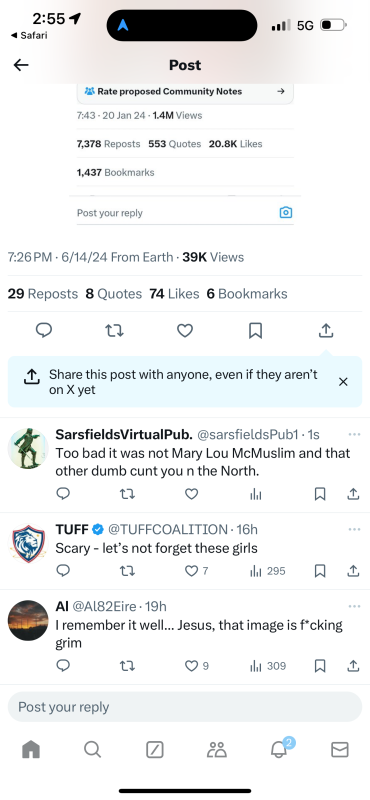Open TUFF profile avatar
Viewport: 370px width, 800px height.
pyautogui.click(x=28, y=543)
